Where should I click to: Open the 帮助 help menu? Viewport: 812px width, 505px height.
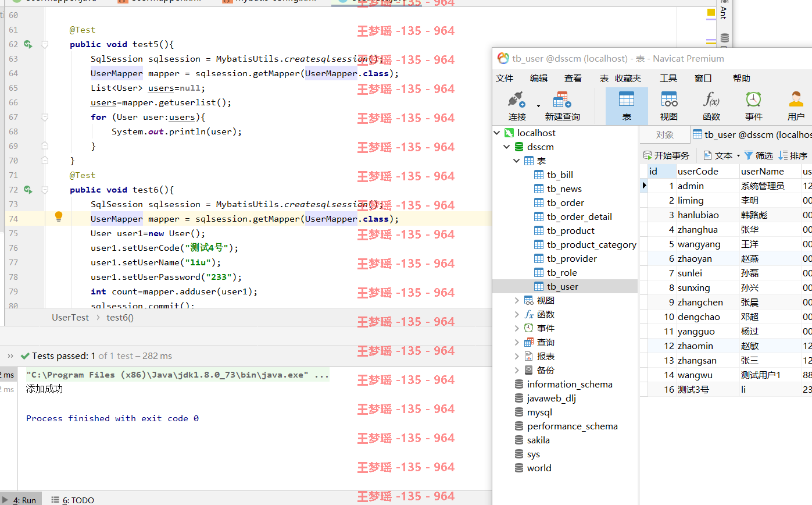742,78
